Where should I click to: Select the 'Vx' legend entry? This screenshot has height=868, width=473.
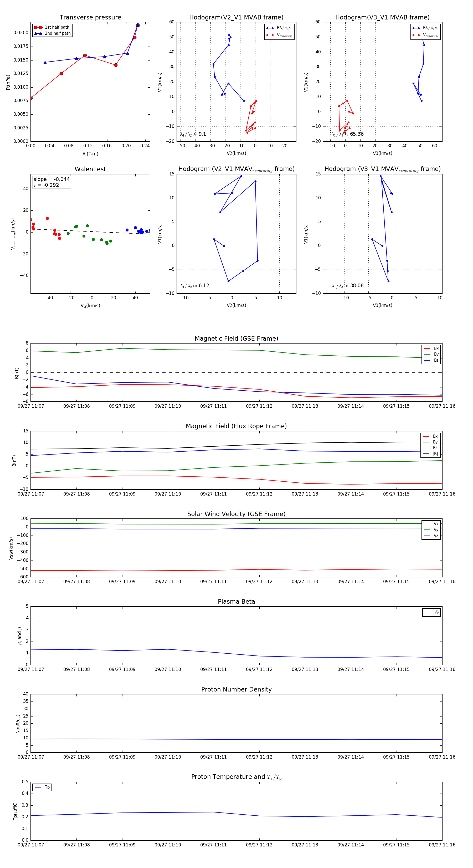point(431,524)
